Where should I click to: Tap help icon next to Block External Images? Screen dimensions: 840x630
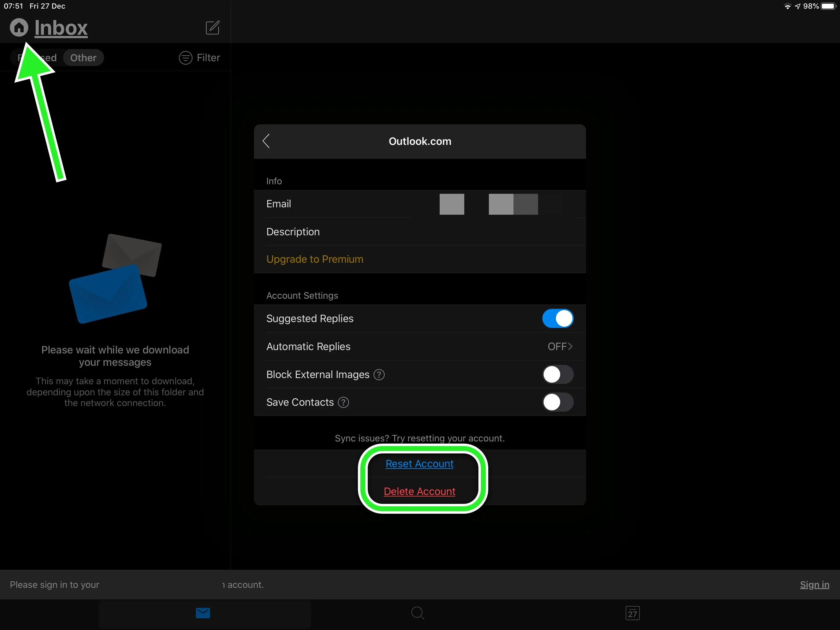[x=379, y=375]
